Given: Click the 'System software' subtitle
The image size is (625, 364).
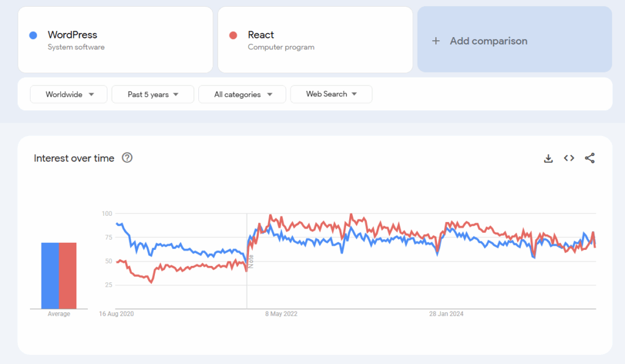Looking at the screenshot, I should point(76,47).
